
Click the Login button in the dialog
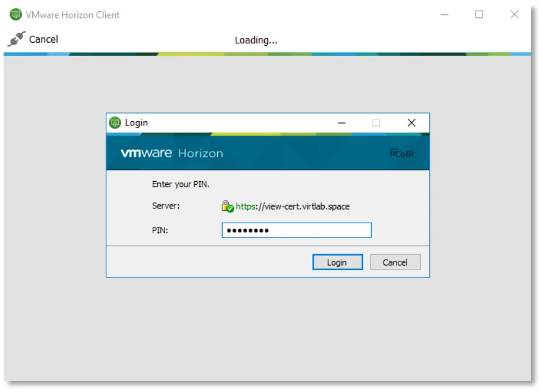coord(337,263)
